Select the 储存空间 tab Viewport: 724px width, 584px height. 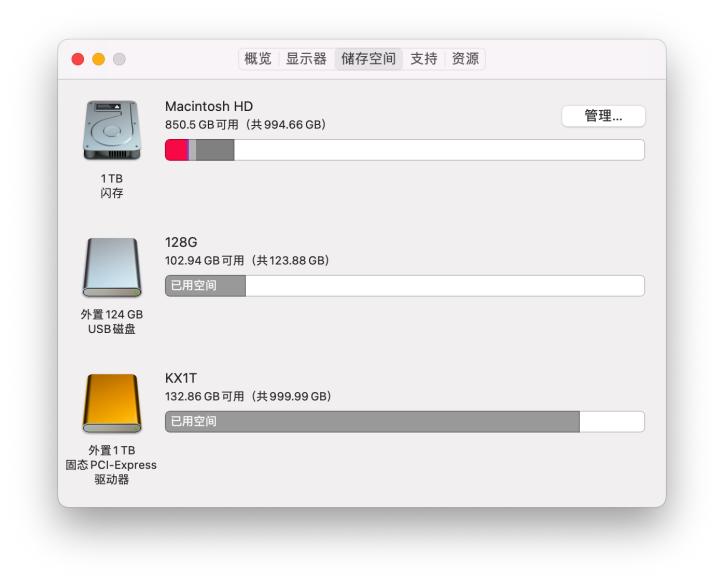pyautogui.click(x=368, y=59)
